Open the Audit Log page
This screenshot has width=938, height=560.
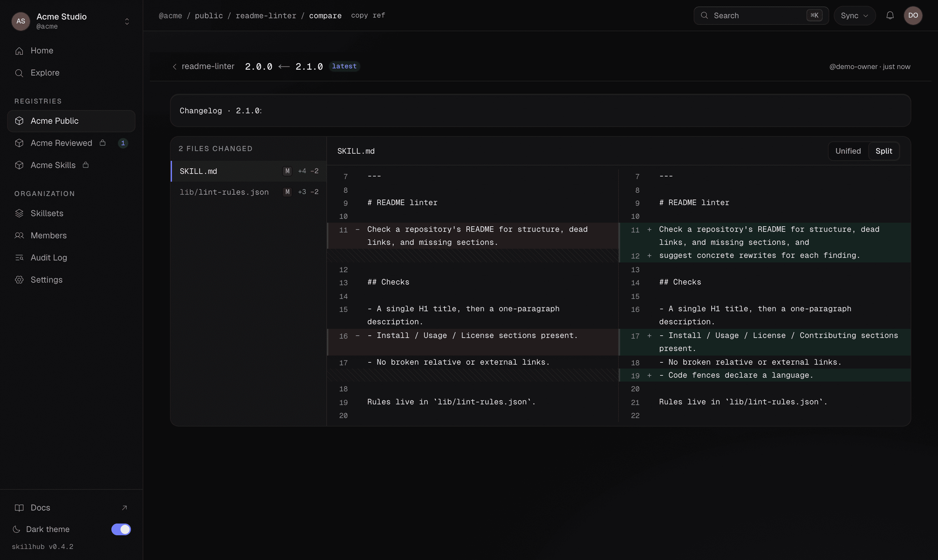(71, 258)
